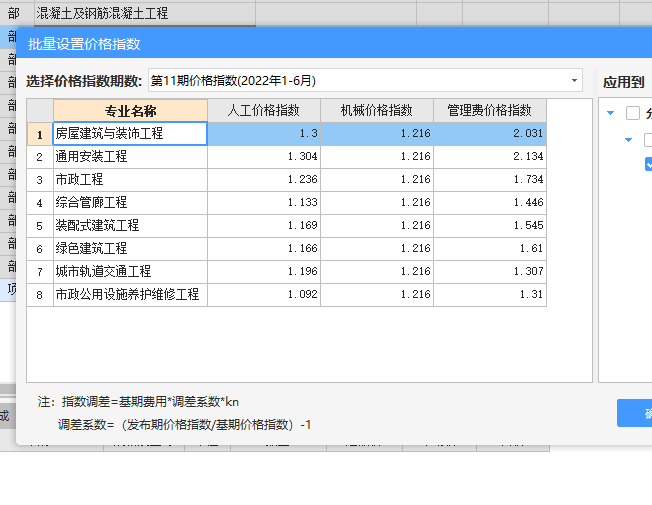Select the 综合管廊工程 row name

pos(131,203)
